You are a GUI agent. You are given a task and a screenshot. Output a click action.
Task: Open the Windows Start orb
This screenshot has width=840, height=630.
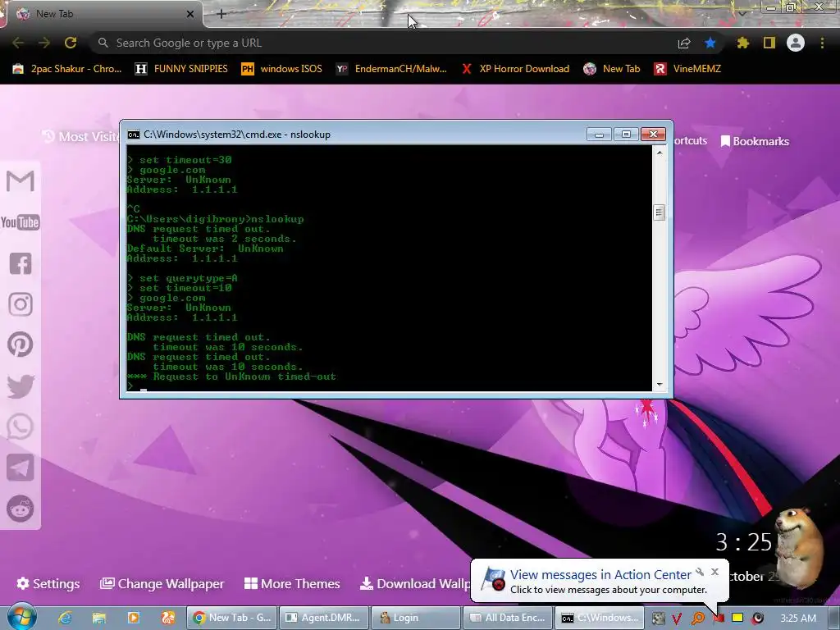pos(21,617)
